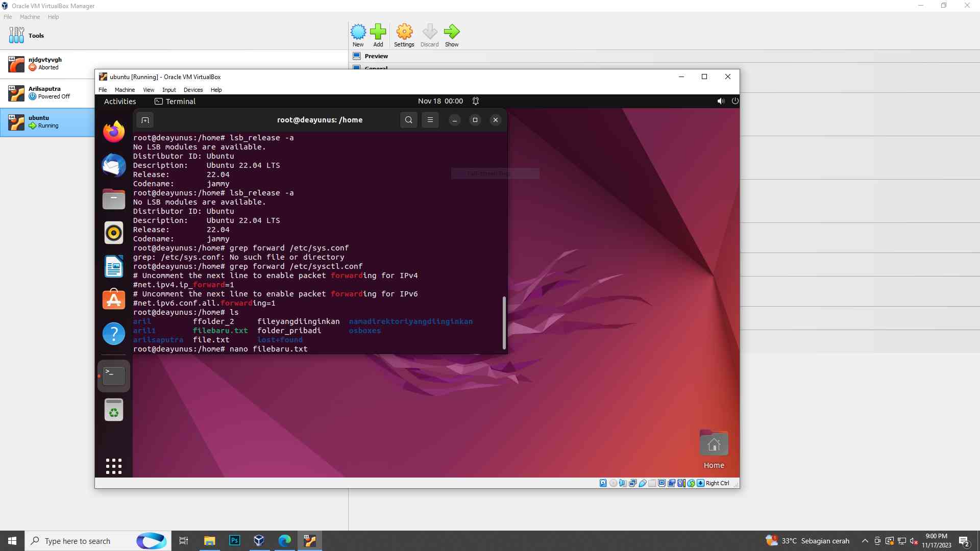Launch Firefox from Ubuntu dock
The image size is (980, 551).
114,132
